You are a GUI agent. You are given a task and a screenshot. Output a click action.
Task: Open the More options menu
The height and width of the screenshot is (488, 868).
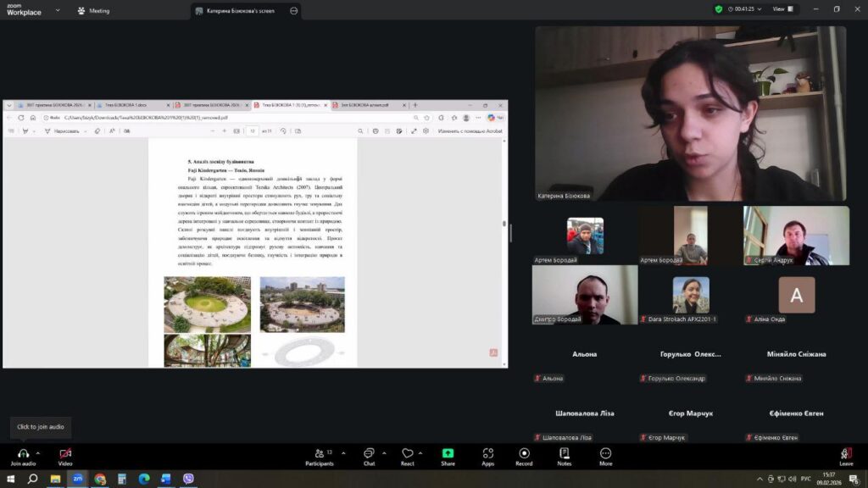point(605,453)
